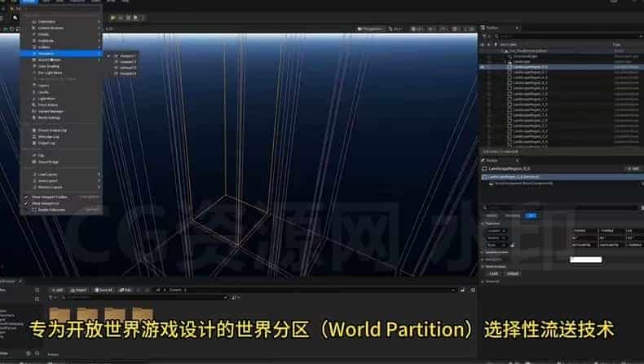Open the Levels panel from the menu

tap(61, 92)
